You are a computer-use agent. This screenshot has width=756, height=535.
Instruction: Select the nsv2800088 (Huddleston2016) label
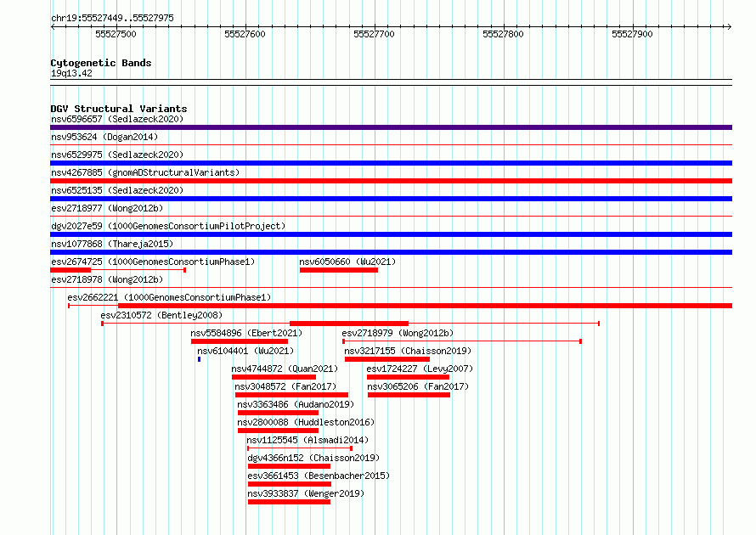[x=306, y=422]
